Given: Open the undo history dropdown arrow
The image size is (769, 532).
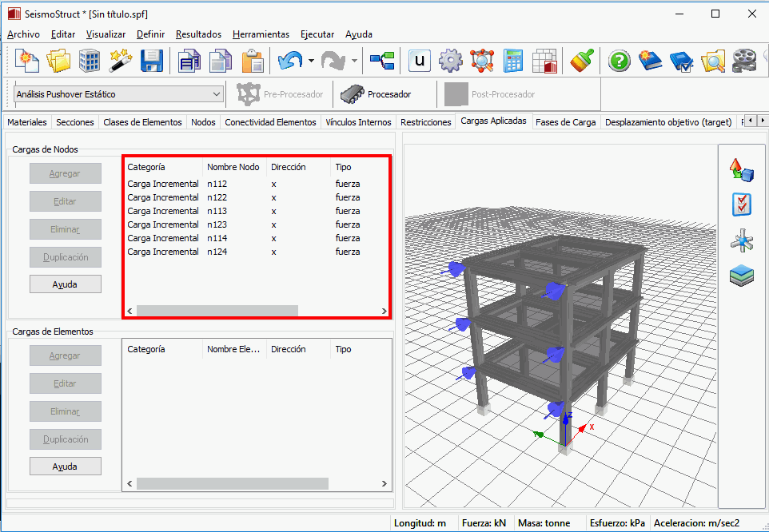Looking at the screenshot, I should [x=311, y=61].
